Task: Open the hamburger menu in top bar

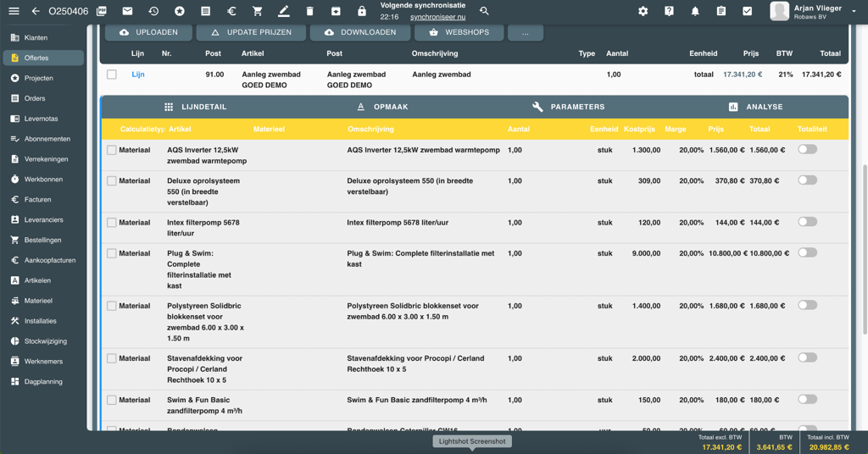Action: [14, 11]
